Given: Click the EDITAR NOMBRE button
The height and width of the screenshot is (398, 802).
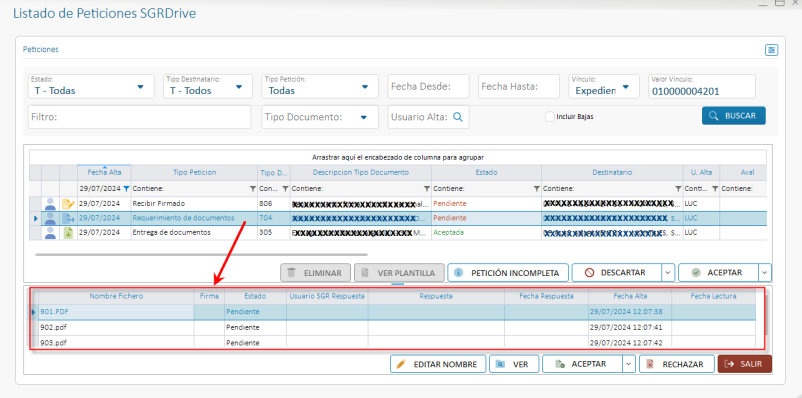Looking at the screenshot, I should [437, 364].
